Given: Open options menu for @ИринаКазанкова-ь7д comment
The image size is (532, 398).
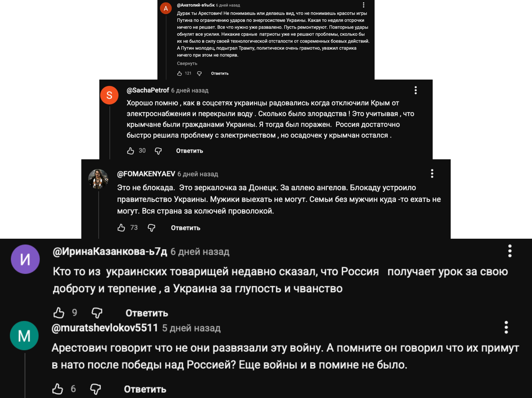Looking at the screenshot, I should pyautogui.click(x=510, y=251).
